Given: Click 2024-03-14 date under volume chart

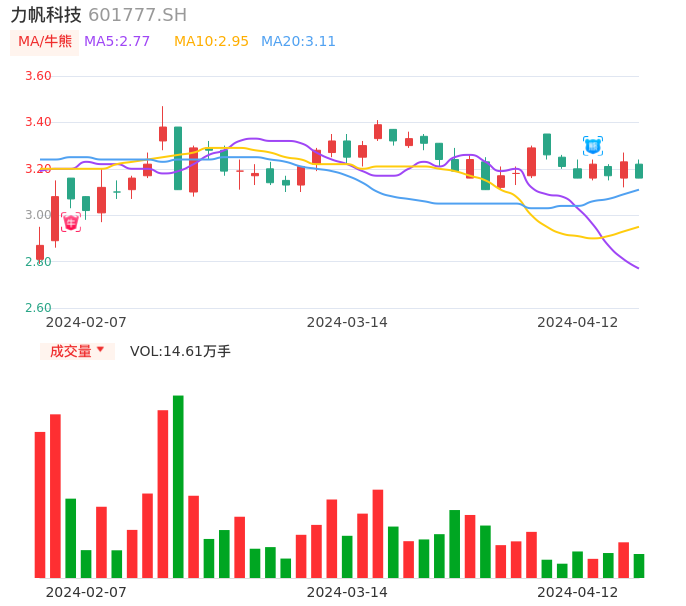Looking at the screenshot, I should [x=347, y=592].
